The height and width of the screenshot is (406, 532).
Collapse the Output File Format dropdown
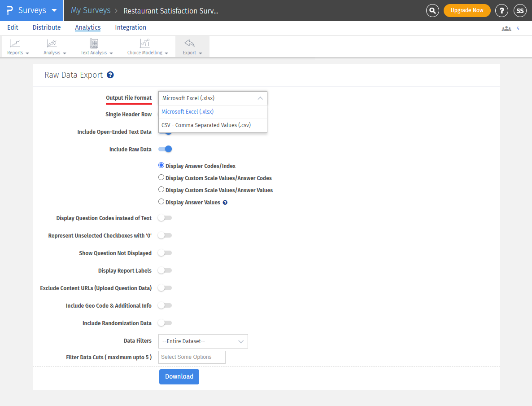coord(260,98)
